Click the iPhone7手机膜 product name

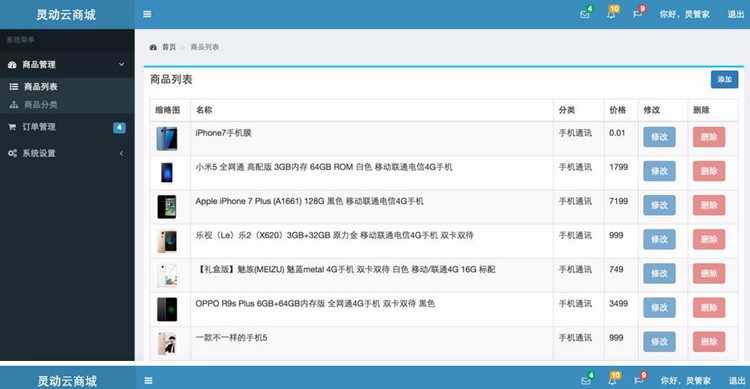point(223,133)
